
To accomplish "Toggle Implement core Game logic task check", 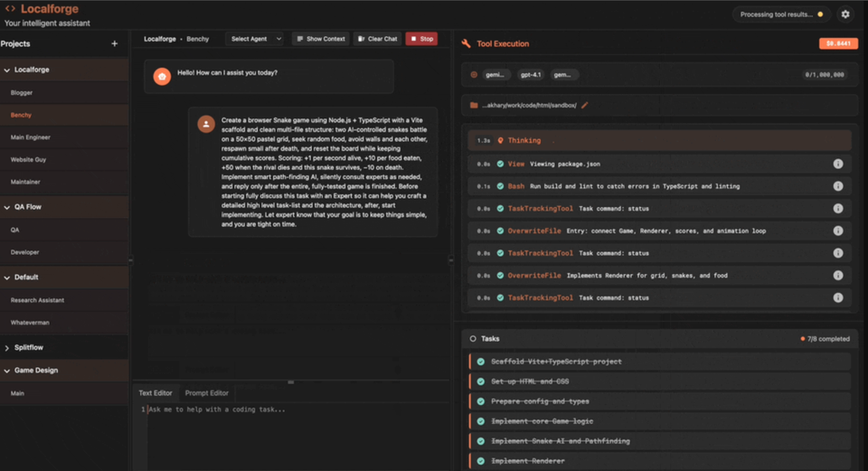I will click(x=480, y=421).
